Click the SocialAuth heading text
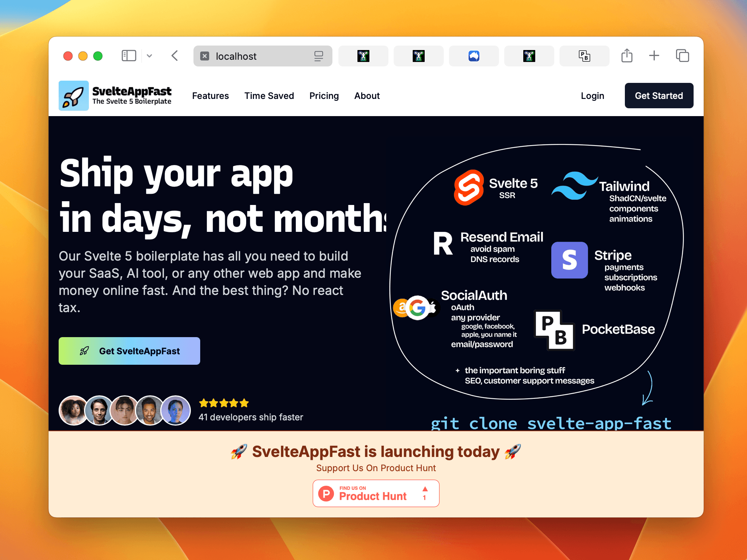Screen dimensions: 747x560 (x=474, y=295)
